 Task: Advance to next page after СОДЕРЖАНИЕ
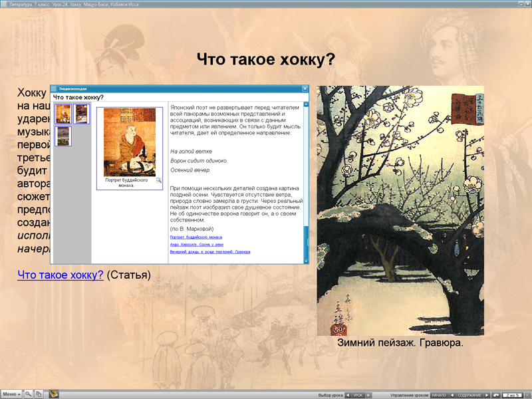tap(485, 394)
